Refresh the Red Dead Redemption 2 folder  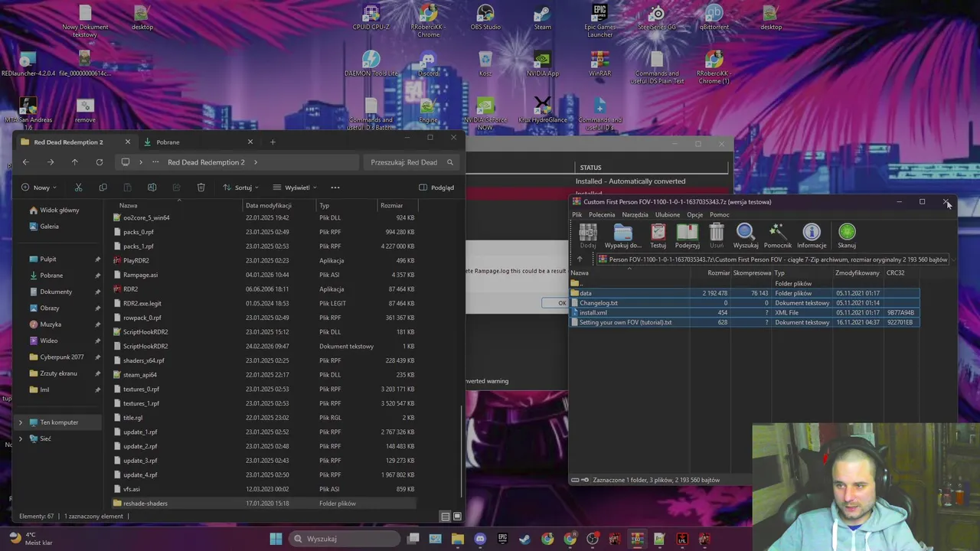point(99,162)
